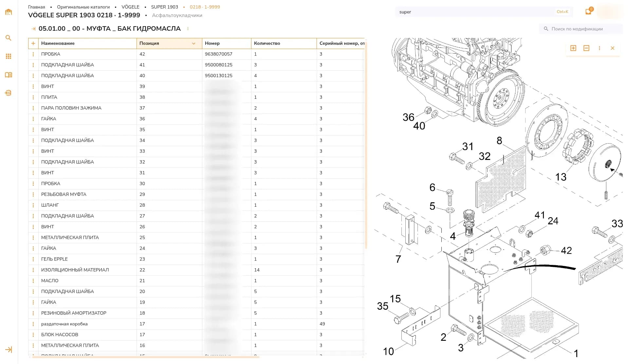Open the home warehouse icon in sidebar
628x364 pixels.
[9, 12]
